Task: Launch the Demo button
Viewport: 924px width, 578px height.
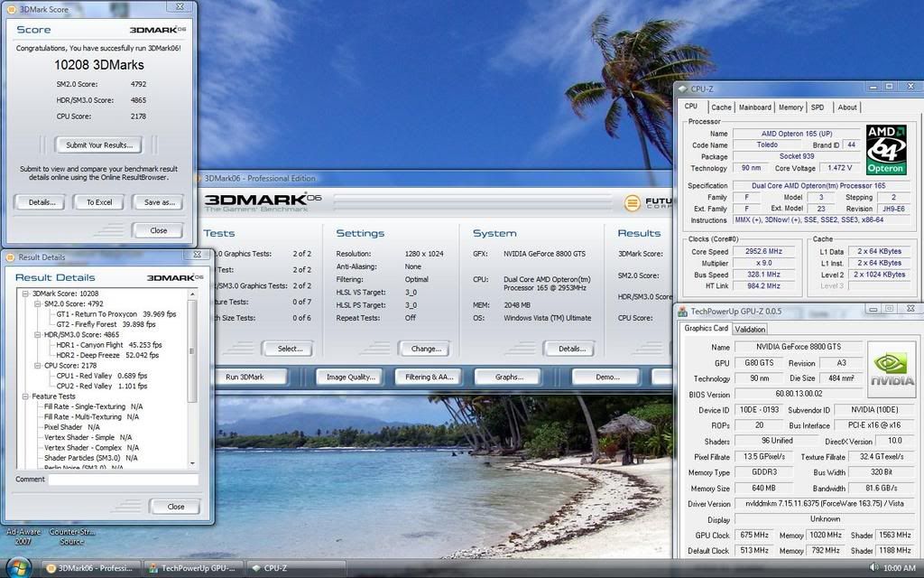Action: [607, 377]
